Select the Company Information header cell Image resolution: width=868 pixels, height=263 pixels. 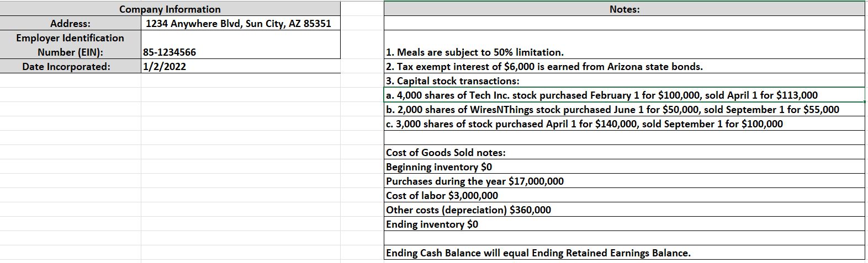coord(170,9)
